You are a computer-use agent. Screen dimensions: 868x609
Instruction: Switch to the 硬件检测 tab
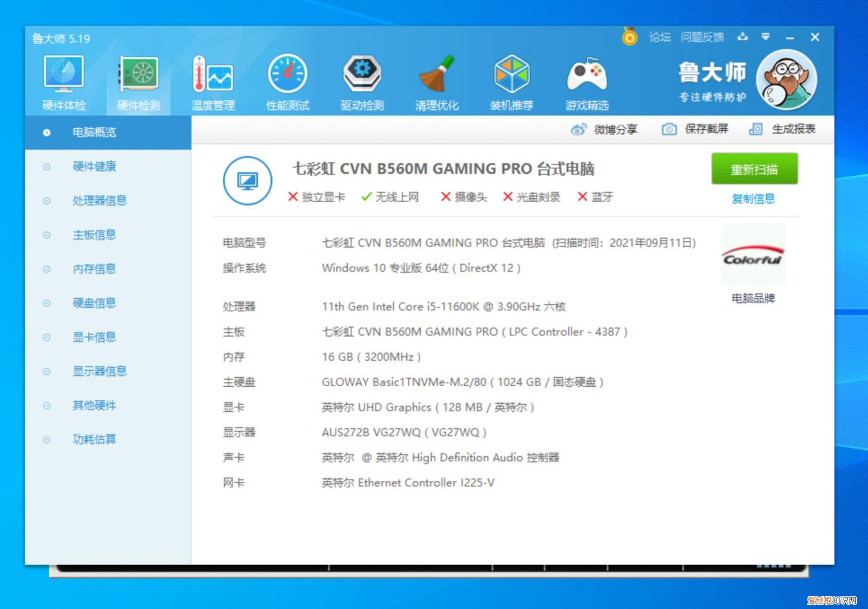(138, 74)
